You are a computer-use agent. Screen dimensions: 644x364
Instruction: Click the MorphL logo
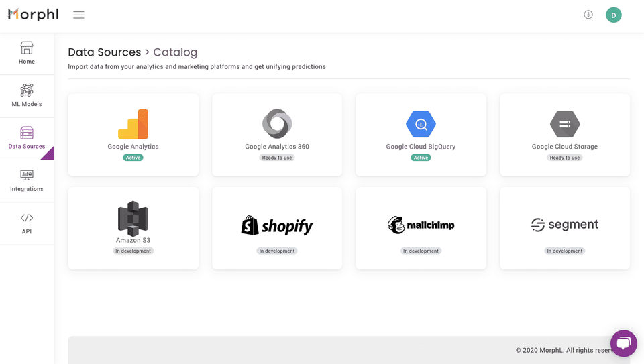(33, 15)
